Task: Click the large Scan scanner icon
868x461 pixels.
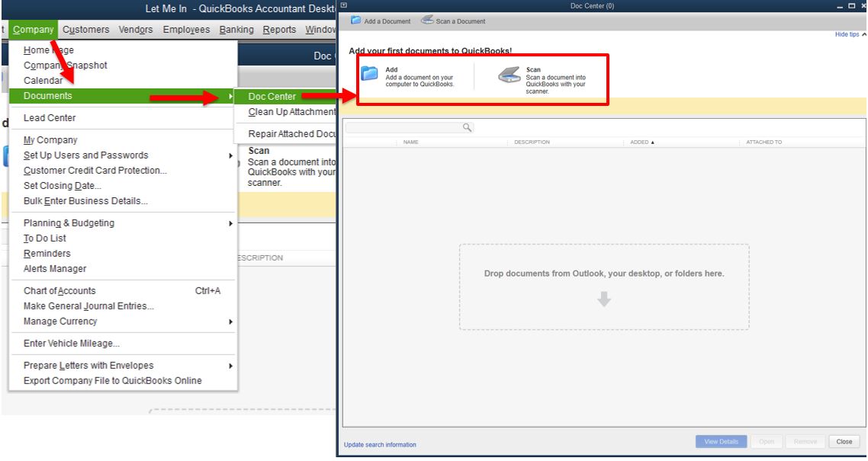Action: click(x=509, y=75)
